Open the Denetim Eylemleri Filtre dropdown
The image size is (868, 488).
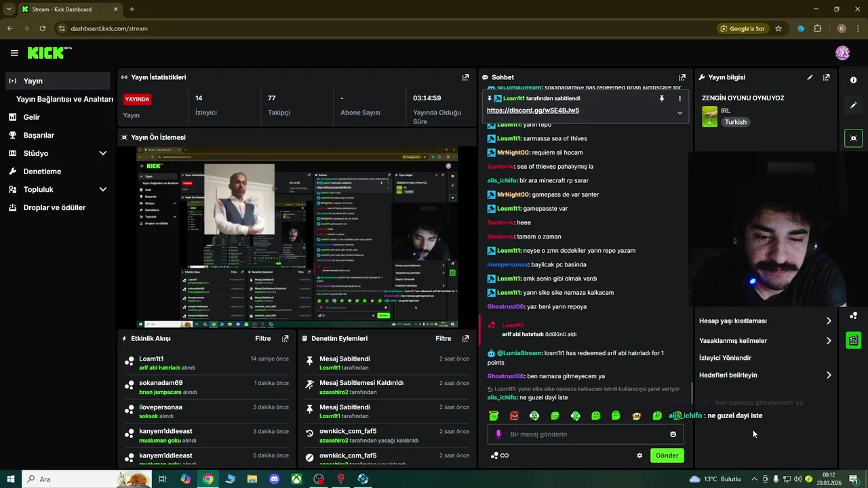pyautogui.click(x=443, y=338)
